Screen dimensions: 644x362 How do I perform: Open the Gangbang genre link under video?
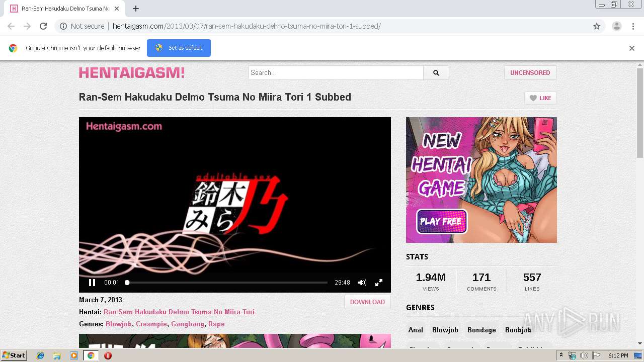(x=188, y=324)
